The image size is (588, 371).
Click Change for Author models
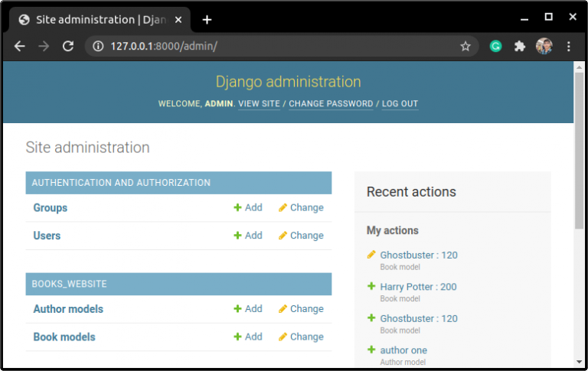pyautogui.click(x=301, y=309)
